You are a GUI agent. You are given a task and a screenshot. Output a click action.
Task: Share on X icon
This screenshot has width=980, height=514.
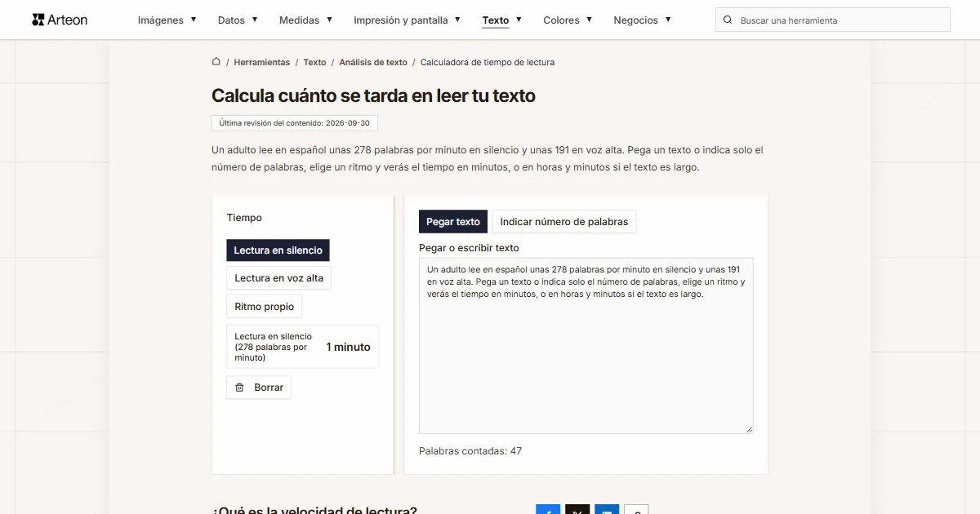pyautogui.click(x=577, y=510)
